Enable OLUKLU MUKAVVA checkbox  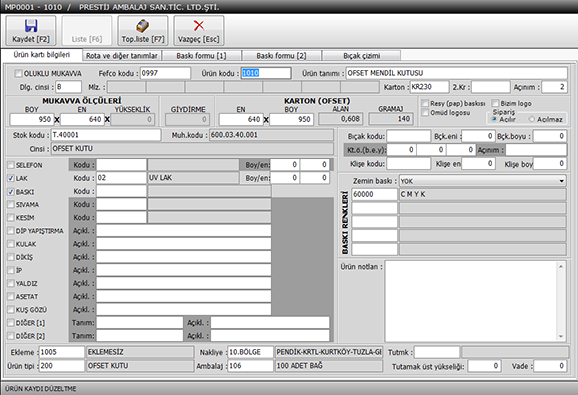pyautogui.click(x=18, y=74)
